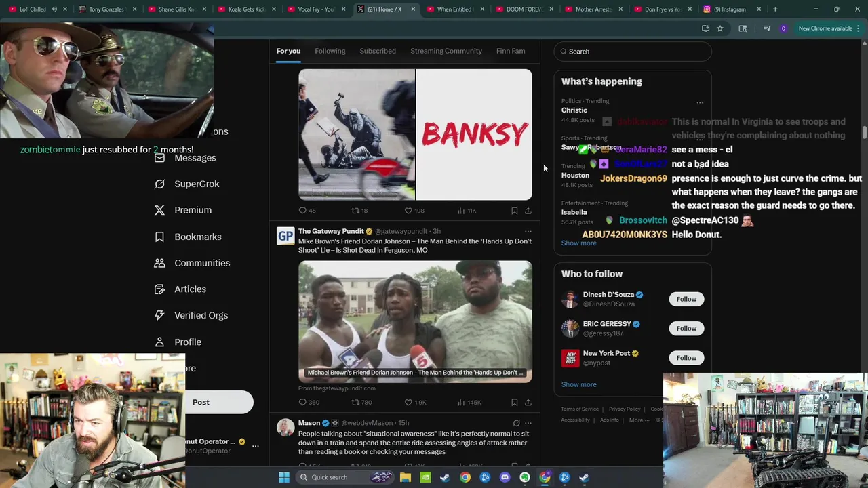
Task: Open the Chrome profile avatar
Action: 783,28
